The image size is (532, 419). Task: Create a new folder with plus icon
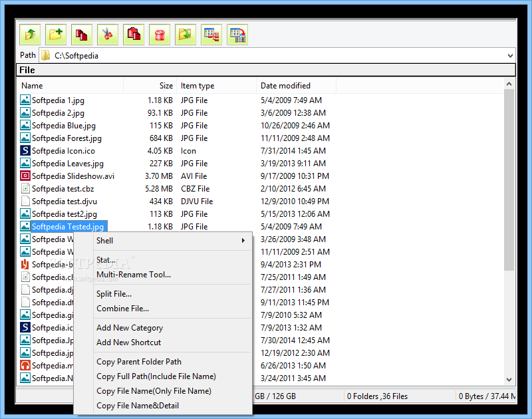click(x=56, y=35)
